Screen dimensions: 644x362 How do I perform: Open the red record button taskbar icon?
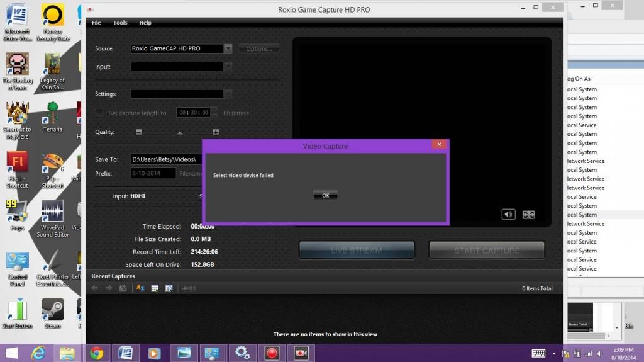pyautogui.click(x=272, y=353)
